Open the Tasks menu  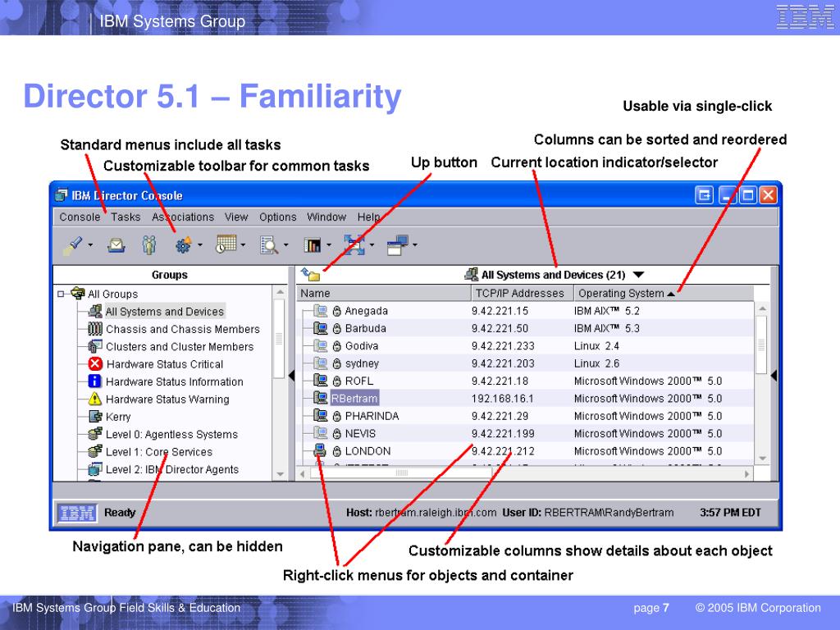pyautogui.click(x=126, y=217)
